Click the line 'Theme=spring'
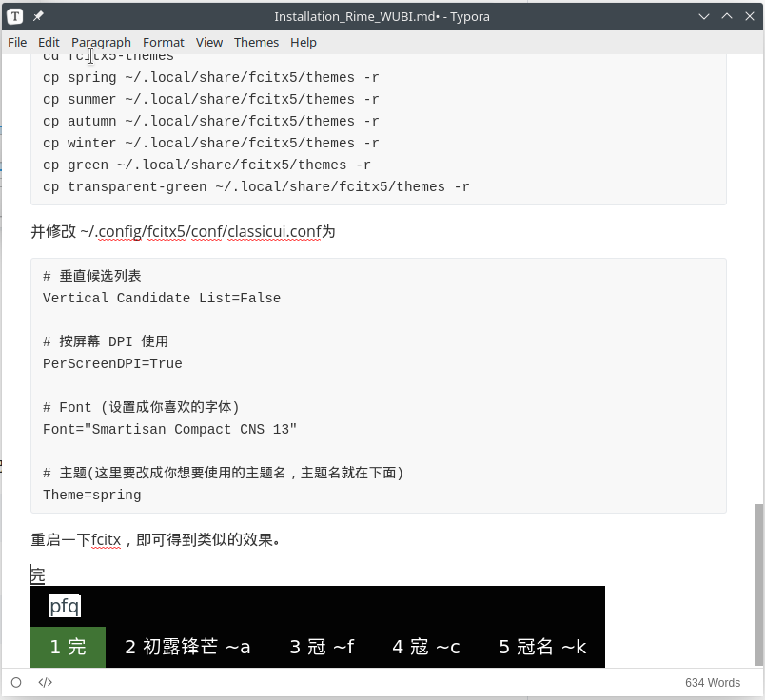The image size is (765, 700). coord(91,496)
